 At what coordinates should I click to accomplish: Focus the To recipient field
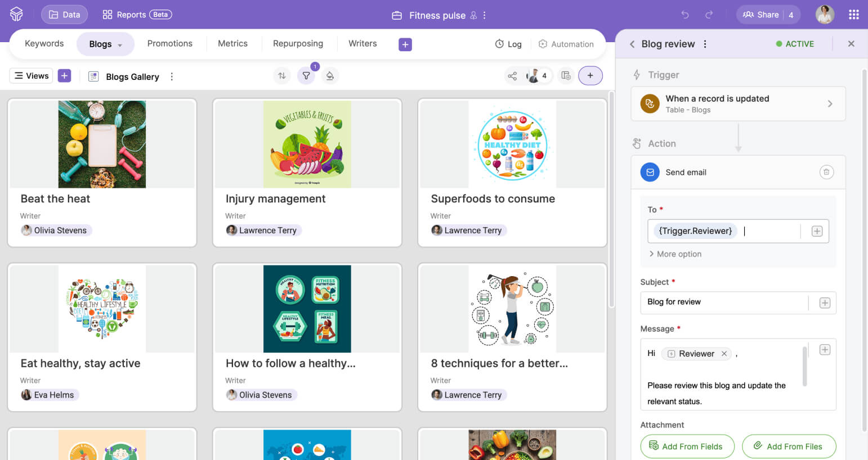(x=738, y=231)
